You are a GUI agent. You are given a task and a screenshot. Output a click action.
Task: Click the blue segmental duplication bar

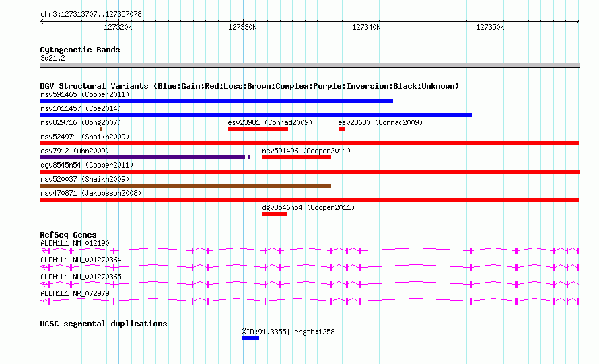(250, 339)
